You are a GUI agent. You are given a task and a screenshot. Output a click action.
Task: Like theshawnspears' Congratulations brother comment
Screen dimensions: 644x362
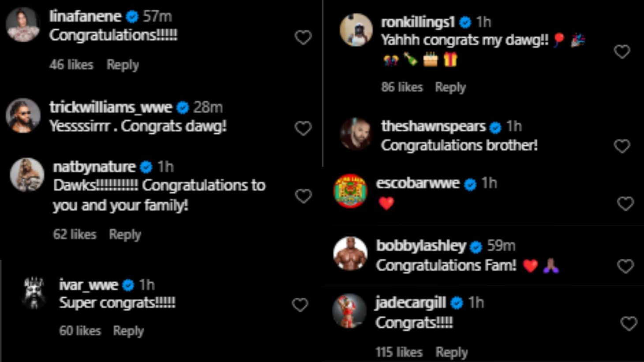tap(622, 146)
